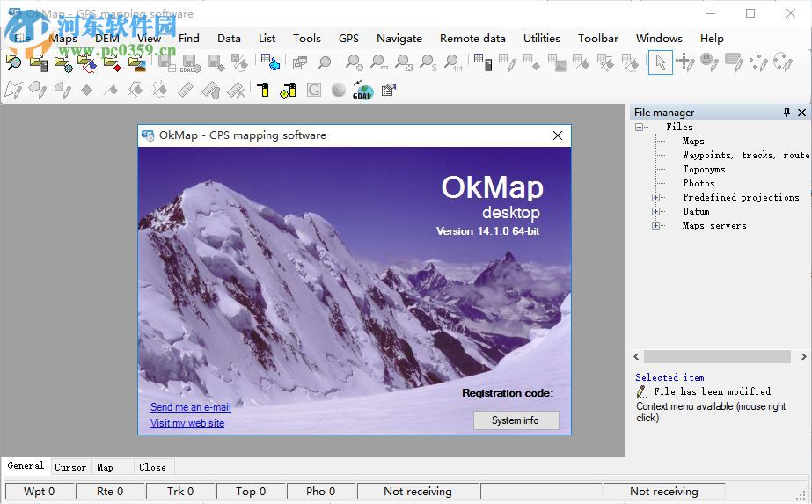Open the Toolbar menu

coord(598,39)
